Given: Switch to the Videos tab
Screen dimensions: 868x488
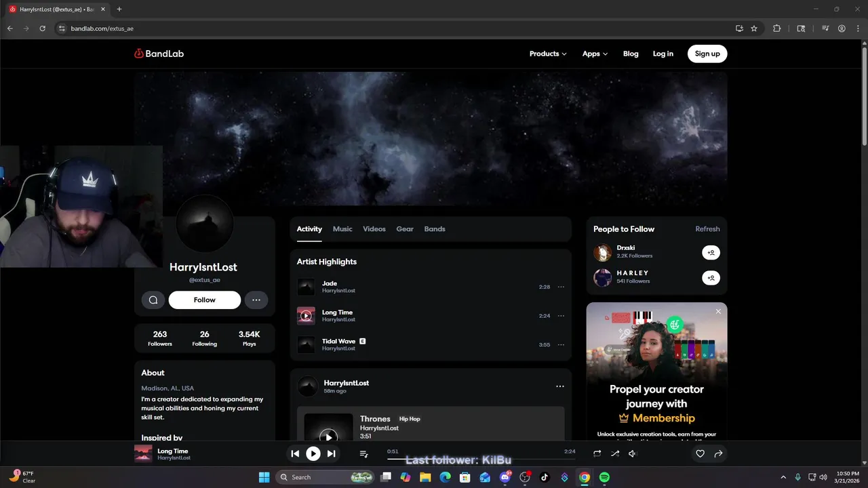Looking at the screenshot, I should pos(374,229).
